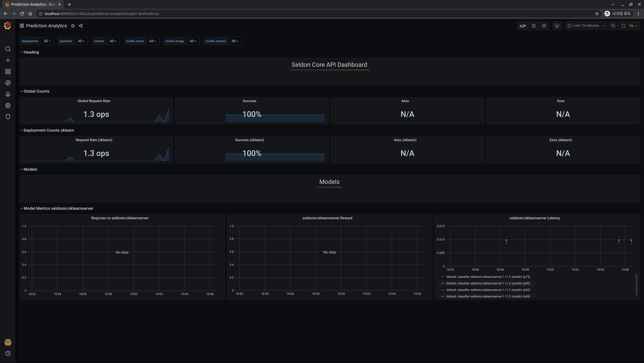
Task: Cycle view mode monitor icon
Action: click(557, 26)
